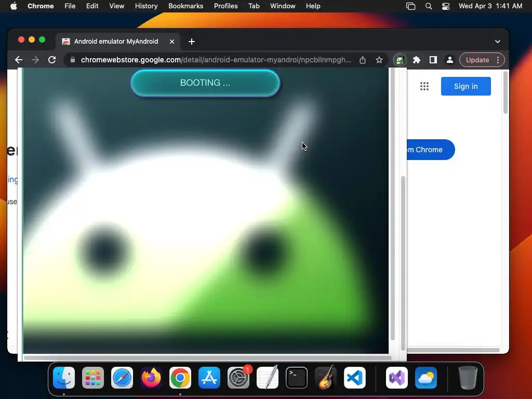
Task: Open the Android emulator extension icon
Action: point(400,60)
